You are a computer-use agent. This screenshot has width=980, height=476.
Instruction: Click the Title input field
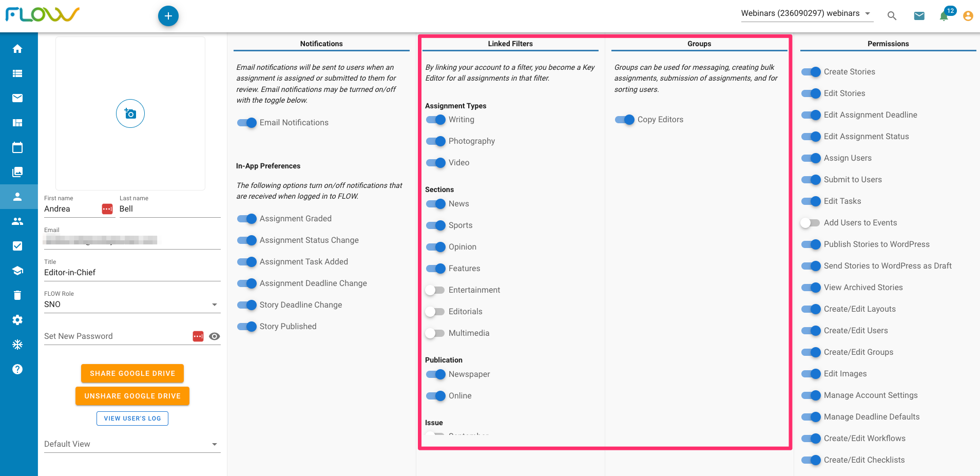pyautogui.click(x=132, y=273)
